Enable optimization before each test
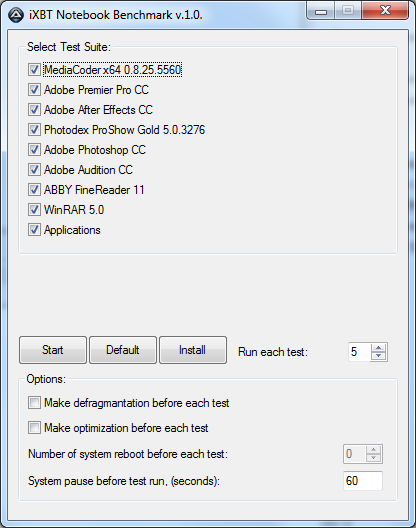 coord(34,428)
